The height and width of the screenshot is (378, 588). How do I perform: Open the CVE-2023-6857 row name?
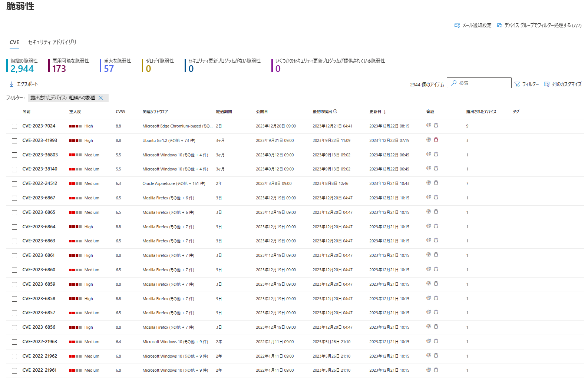click(39, 313)
